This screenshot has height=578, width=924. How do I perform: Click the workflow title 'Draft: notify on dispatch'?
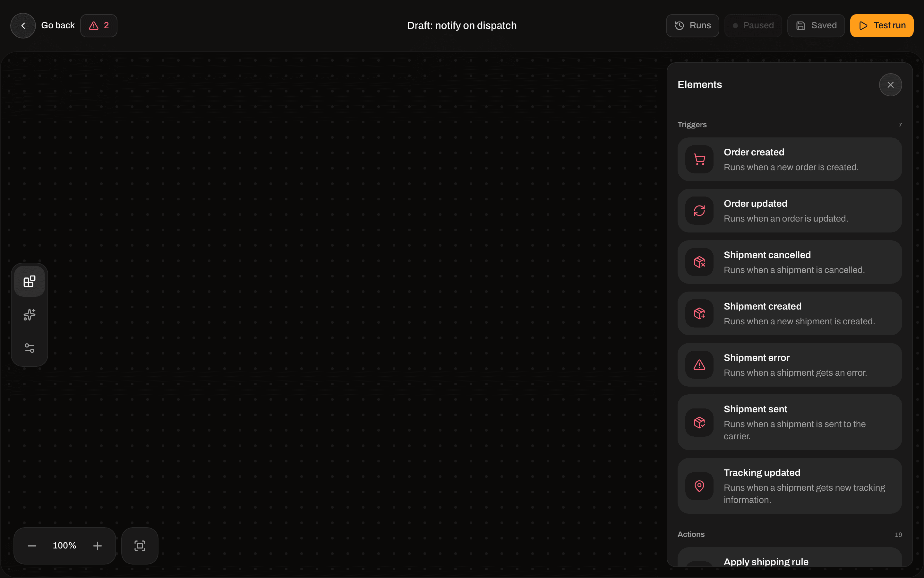coord(462,26)
